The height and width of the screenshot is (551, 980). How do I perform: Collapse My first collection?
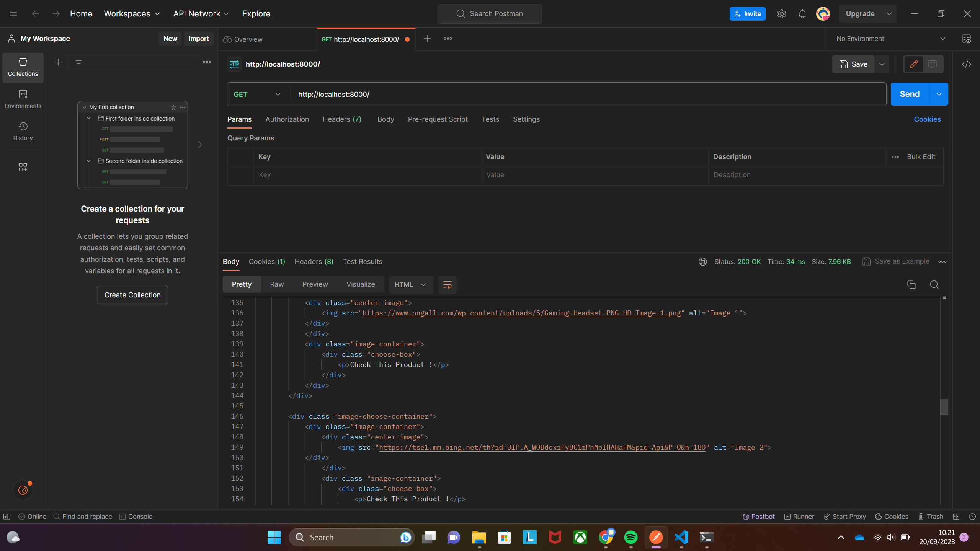click(x=84, y=107)
